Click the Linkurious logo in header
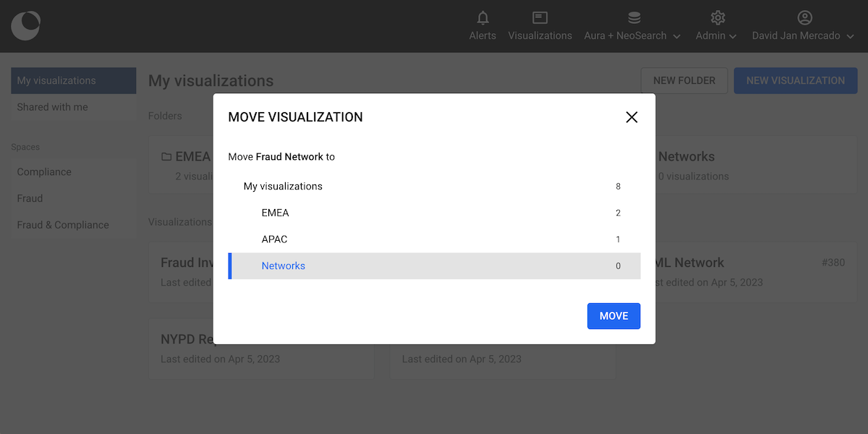Screen dimensions: 868x434 tap(26, 26)
